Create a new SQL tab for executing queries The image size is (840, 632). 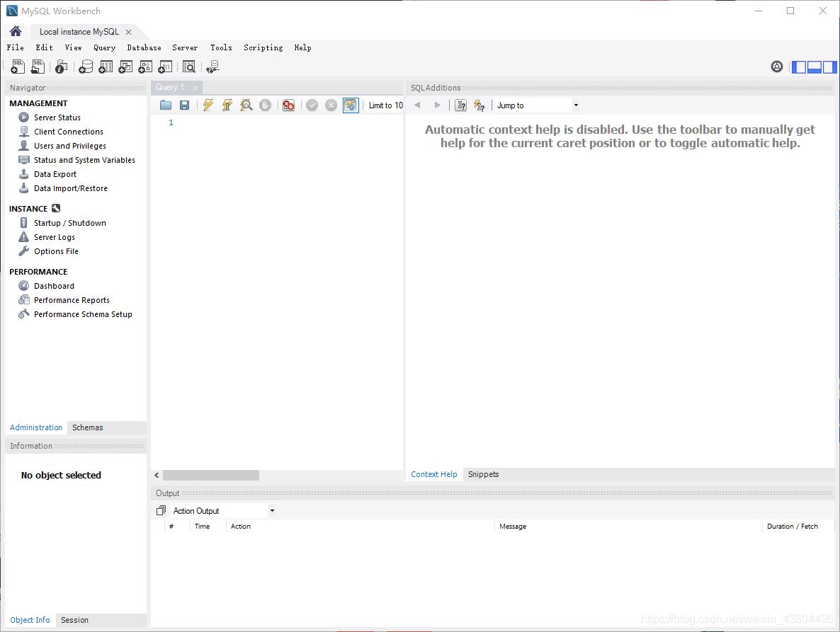click(x=17, y=67)
